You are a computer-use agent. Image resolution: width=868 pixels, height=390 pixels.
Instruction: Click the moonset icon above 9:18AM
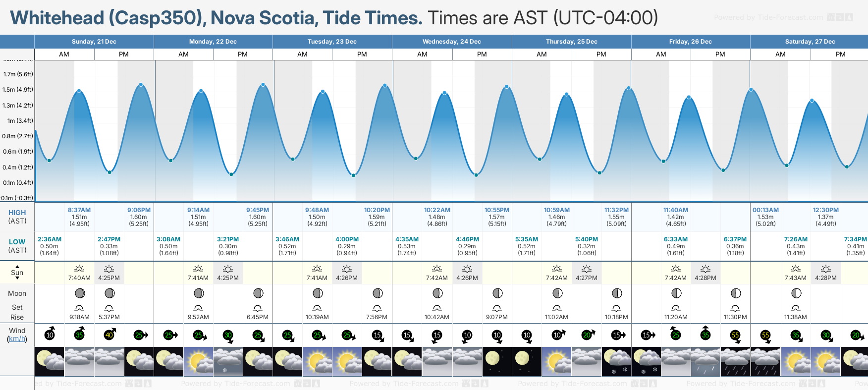point(79,308)
